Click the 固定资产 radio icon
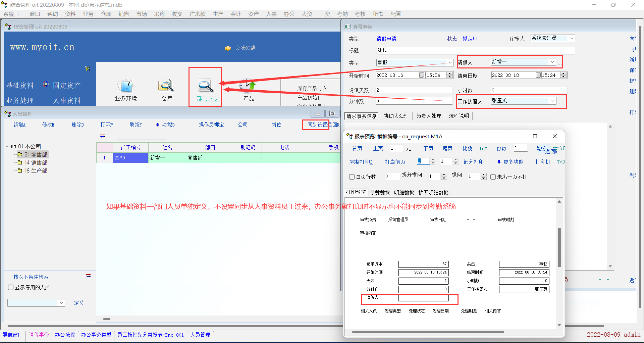Screen dimensions: 644x343 (x=46, y=85)
